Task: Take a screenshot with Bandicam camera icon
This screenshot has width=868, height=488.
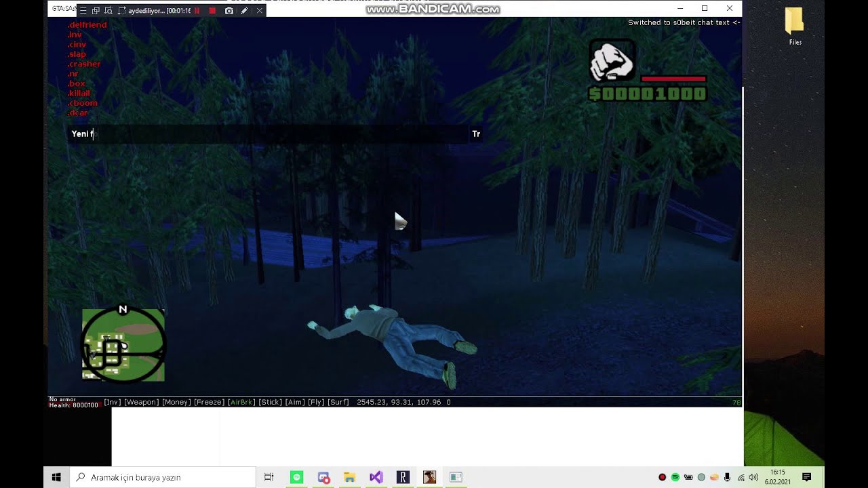Action: click(x=229, y=11)
